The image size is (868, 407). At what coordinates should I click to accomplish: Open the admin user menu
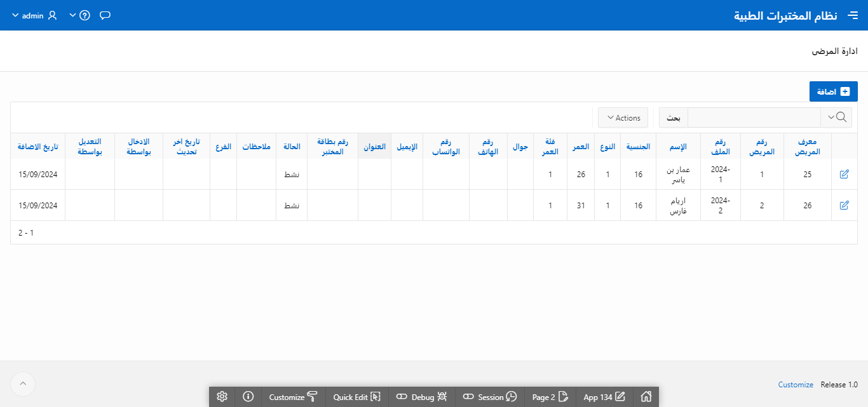tap(34, 15)
